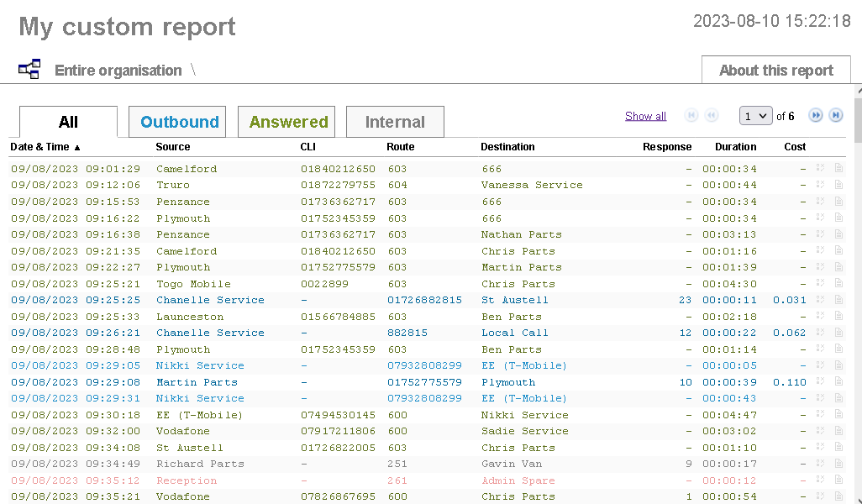The width and height of the screenshot is (862, 504).
Task: Switch to the Answered tab
Action: click(x=287, y=122)
